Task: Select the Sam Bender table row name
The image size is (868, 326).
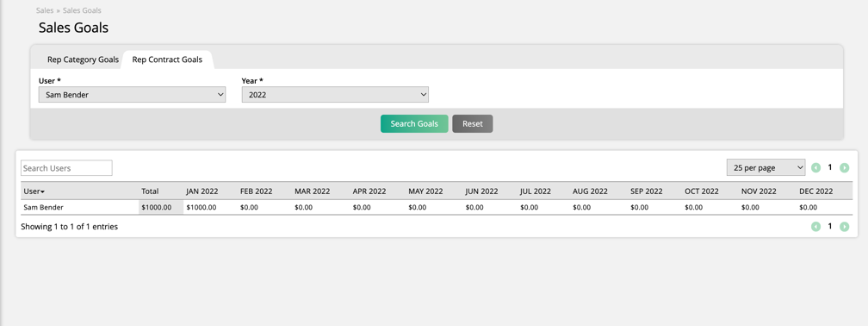Action: click(43, 207)
